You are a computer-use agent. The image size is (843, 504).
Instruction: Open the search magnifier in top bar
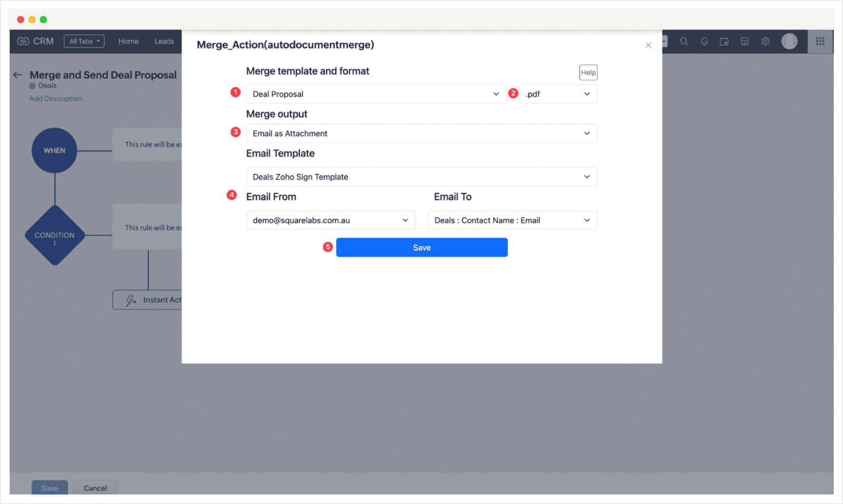click(x=684, y=41)
